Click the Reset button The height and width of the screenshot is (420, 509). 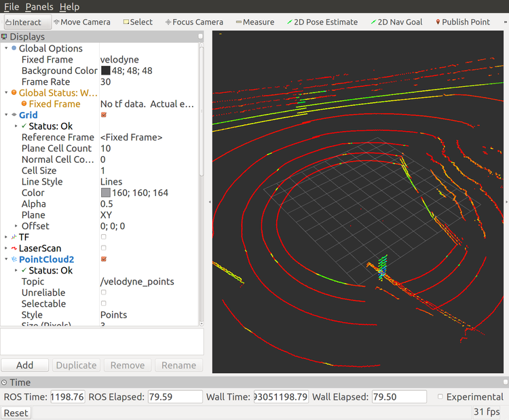tap(16, 413)
